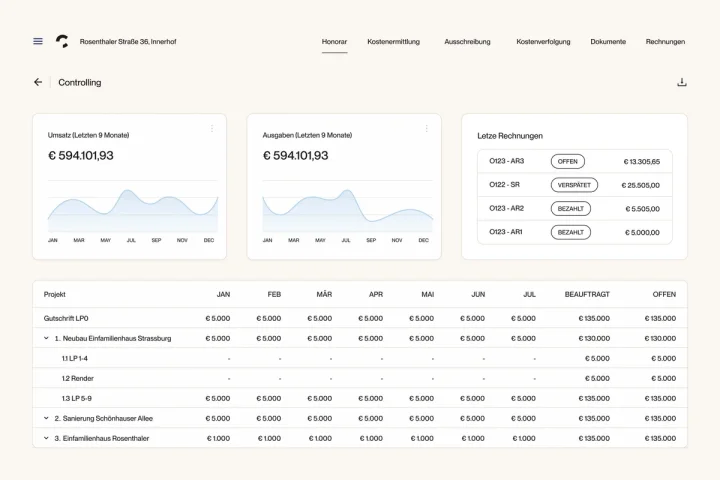Click the OFFEN € 5.000 cell for 1.2 Render
720x480 pixels.
pos(664,378)
